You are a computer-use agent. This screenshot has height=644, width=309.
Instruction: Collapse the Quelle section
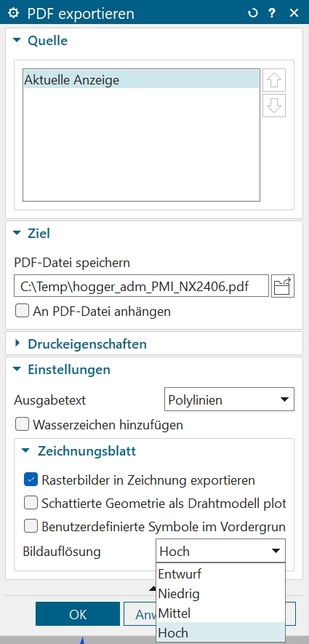[x=17, y=40]
